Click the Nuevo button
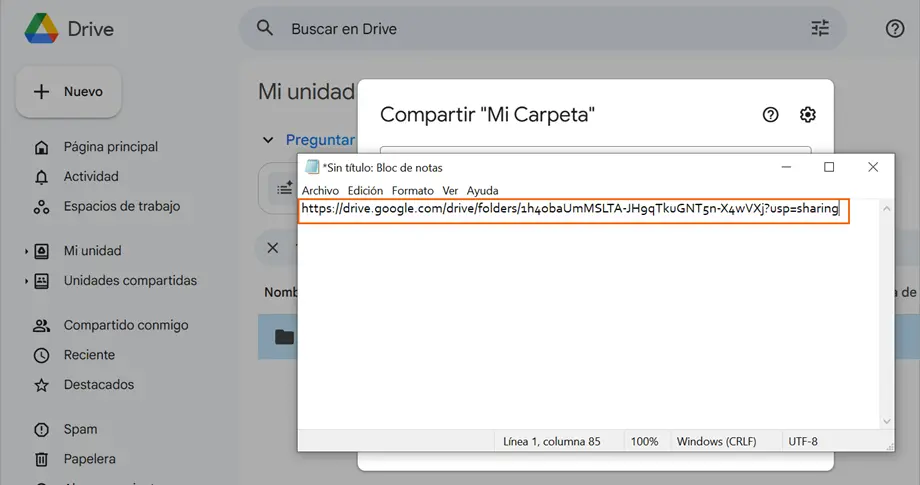The image size is (920, 485). tap(69, 91)
